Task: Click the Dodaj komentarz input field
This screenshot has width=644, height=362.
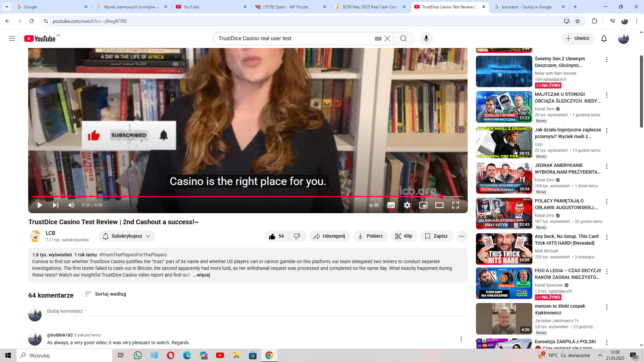Action: pyautogui.click(x=255, y=311)
